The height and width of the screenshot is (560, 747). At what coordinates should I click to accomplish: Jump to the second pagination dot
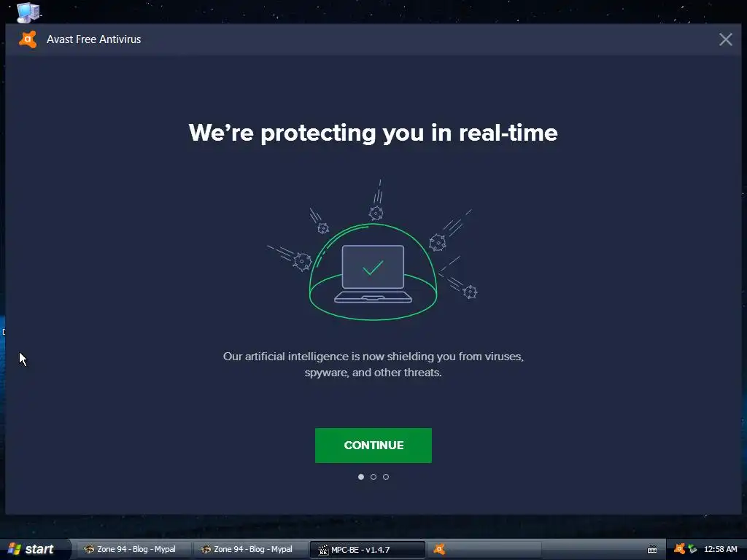pos(373,477)
